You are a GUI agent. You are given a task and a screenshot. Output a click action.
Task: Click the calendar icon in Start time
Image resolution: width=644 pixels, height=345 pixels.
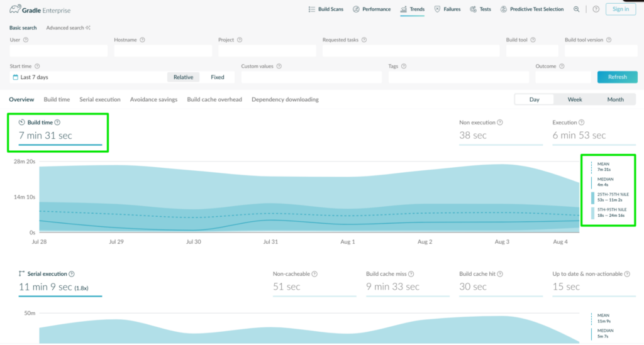click(16, 77)
